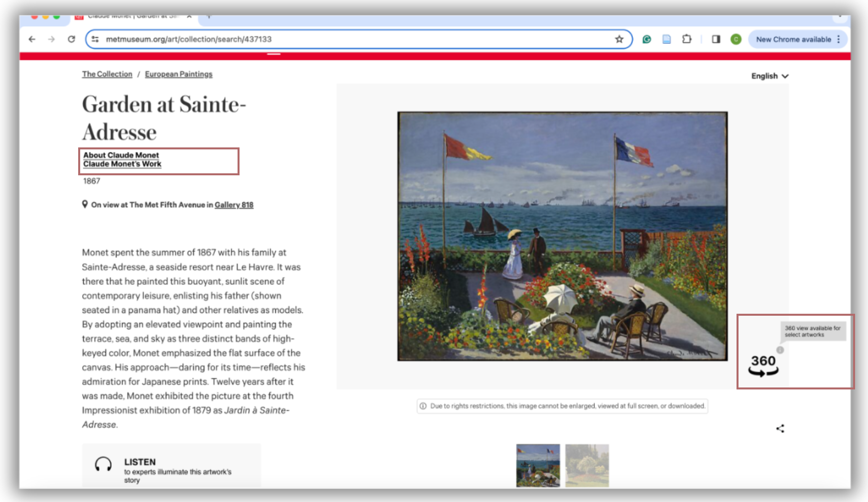Expand the English language dropdown
Screen dimensions: 868x502
[x=769, y=76]
